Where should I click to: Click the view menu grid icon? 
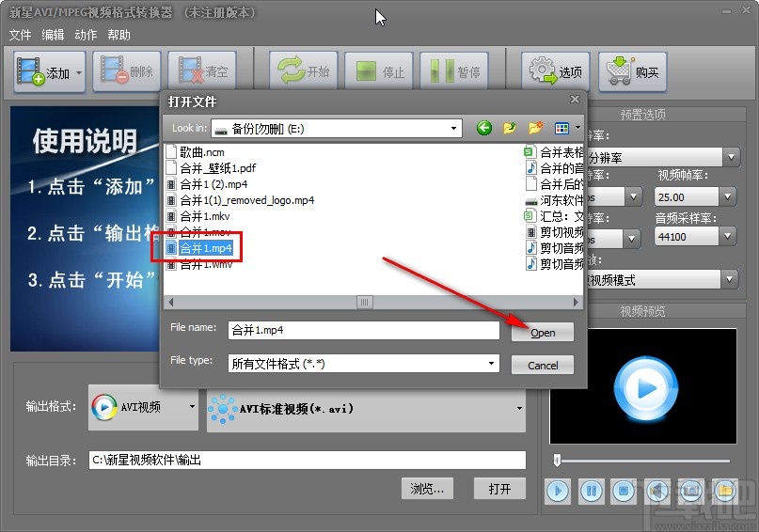(x=561, y=128)
